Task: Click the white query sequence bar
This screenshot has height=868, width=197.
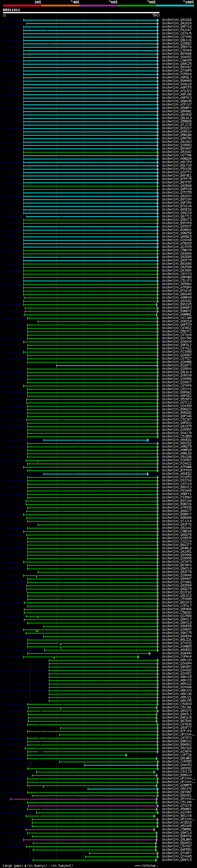Action: 81,12
